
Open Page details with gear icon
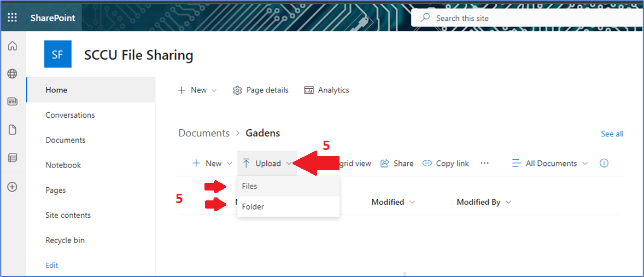click(x=260, y=90)
